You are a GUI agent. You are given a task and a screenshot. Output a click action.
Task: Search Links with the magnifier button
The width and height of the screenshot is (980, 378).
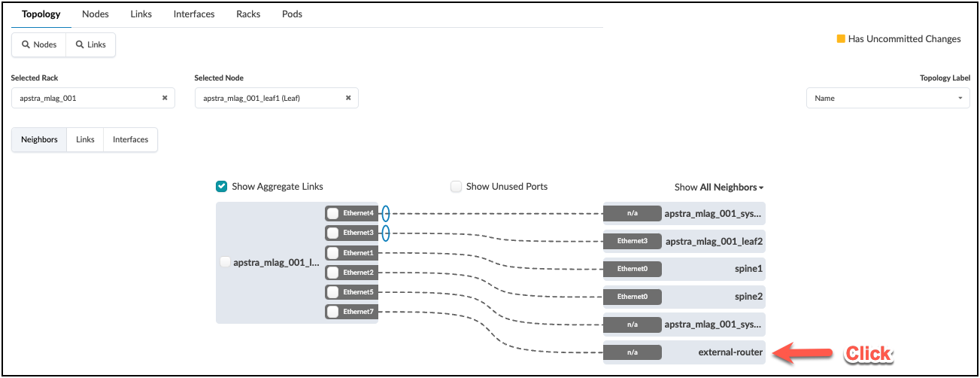point(91,44)
